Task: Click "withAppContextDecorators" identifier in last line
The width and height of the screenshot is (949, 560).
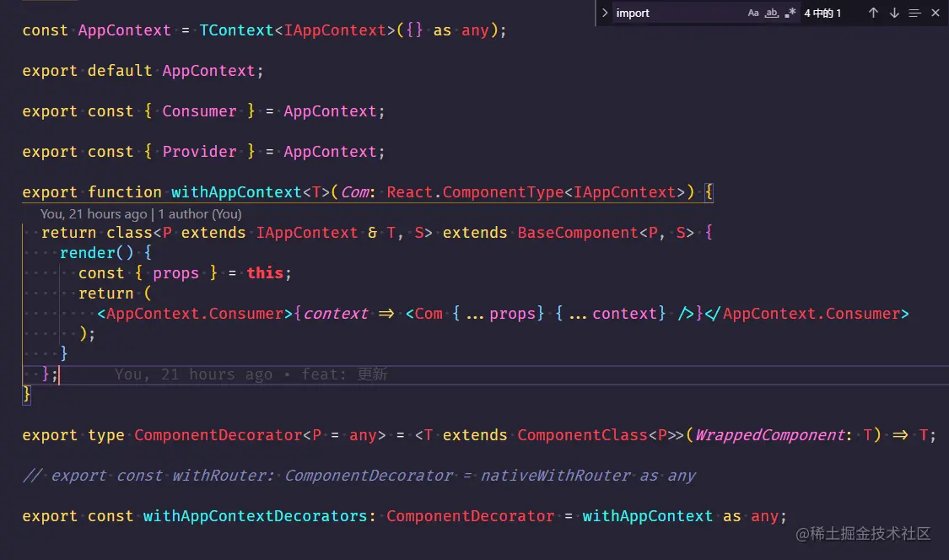Action: click(x=255, y=516)
